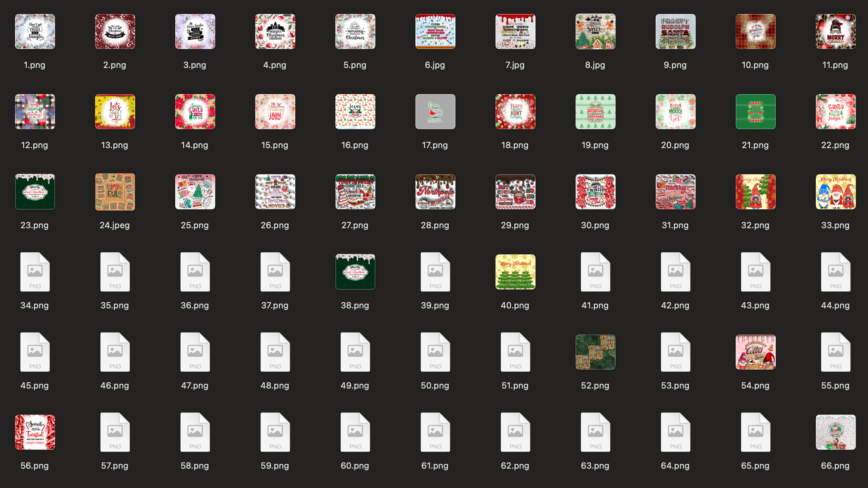Select the dark green 52.png thumbnail
This screenshot has height=488, width=868.
595,352
